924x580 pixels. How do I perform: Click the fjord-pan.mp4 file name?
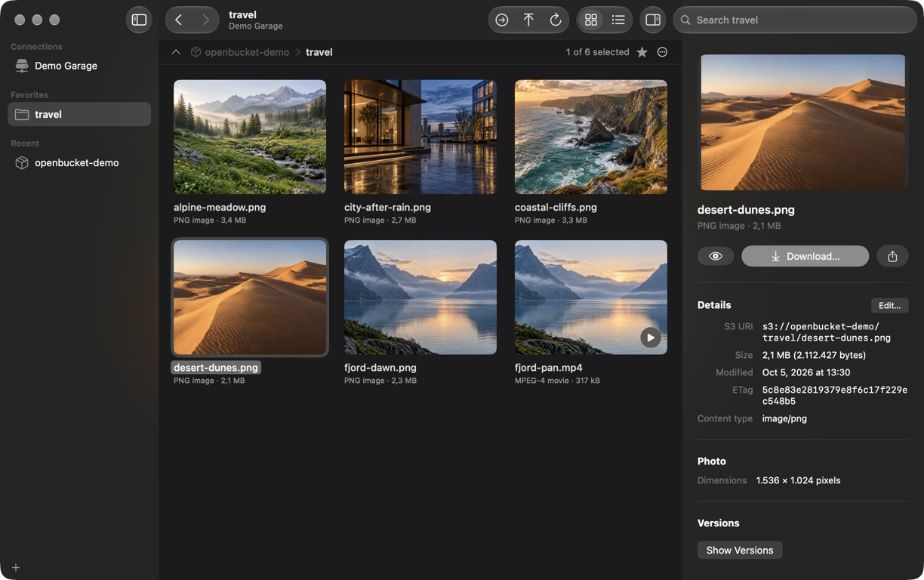click(549, 368)
